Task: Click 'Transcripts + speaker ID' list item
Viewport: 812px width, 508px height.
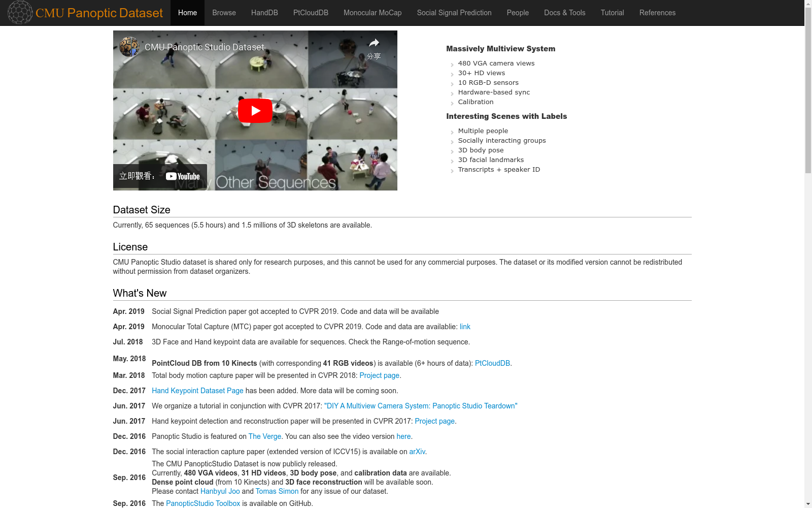Action: point(499,170)
